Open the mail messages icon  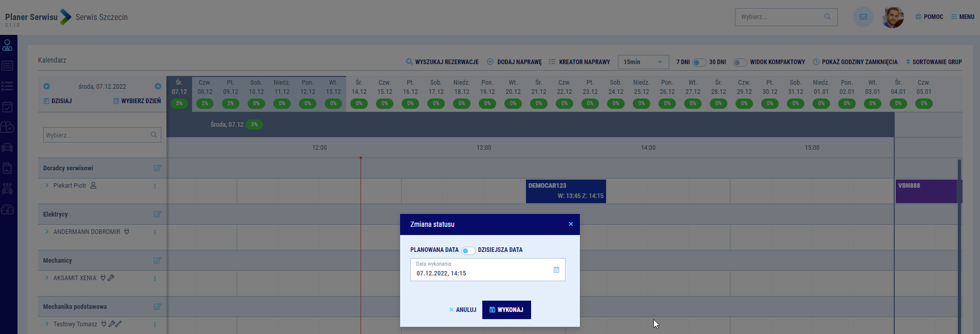(x=863, y=17)
